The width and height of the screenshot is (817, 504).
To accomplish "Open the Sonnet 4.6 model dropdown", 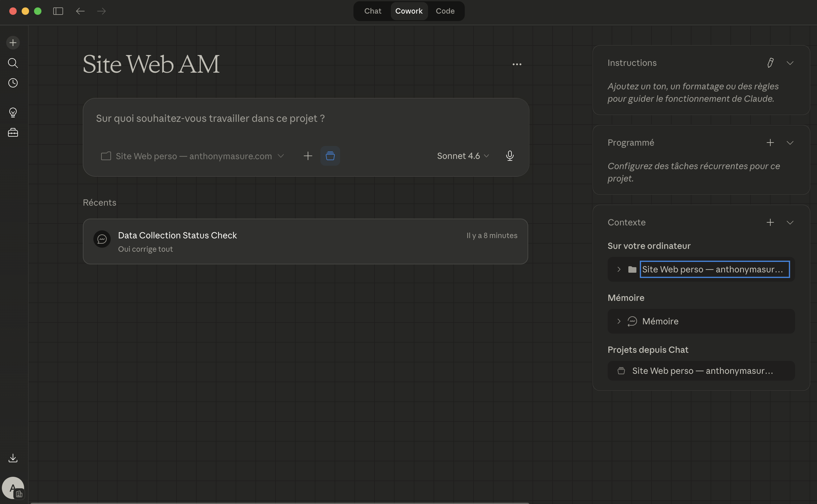I will tap(463, 156).
